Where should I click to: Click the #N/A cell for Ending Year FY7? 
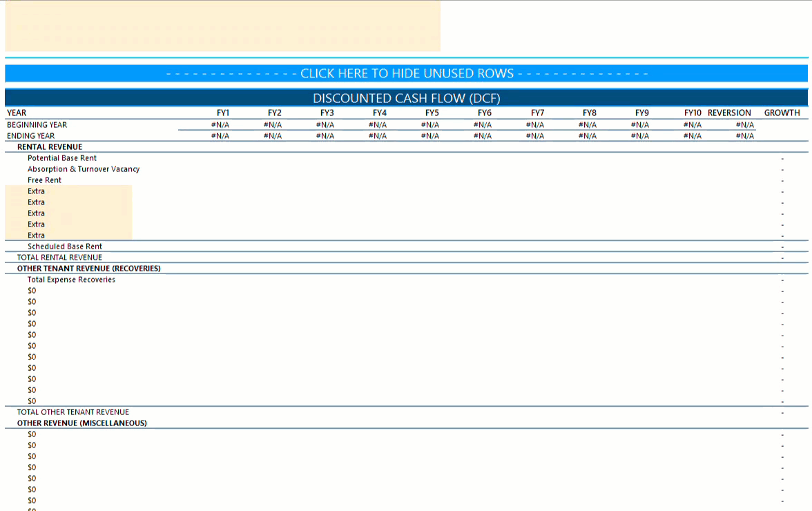pos(535,135)
